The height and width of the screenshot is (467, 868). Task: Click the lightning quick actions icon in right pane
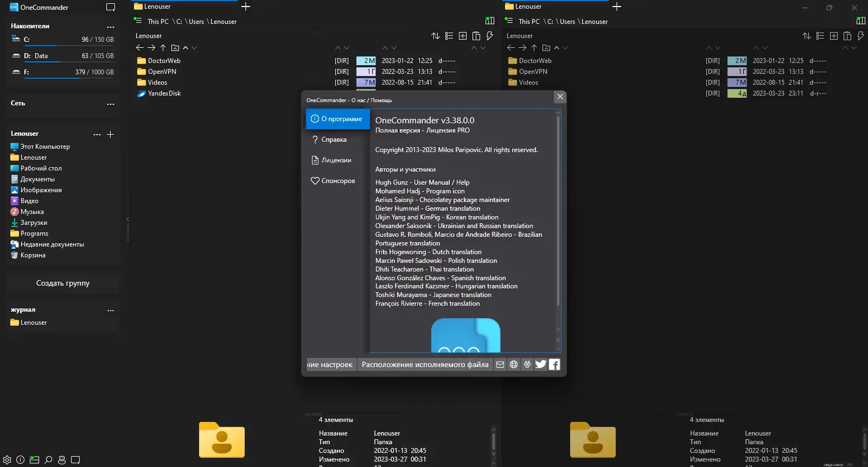point(860,36)
